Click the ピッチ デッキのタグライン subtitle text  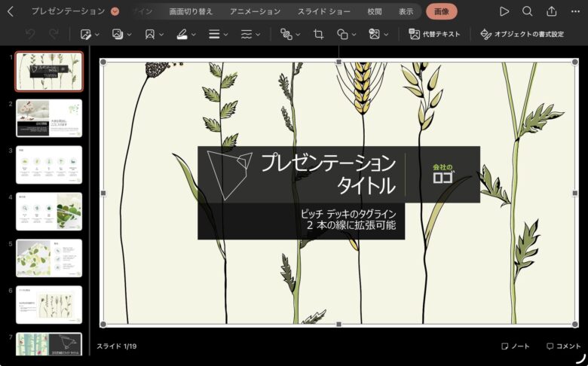point(348,215)
